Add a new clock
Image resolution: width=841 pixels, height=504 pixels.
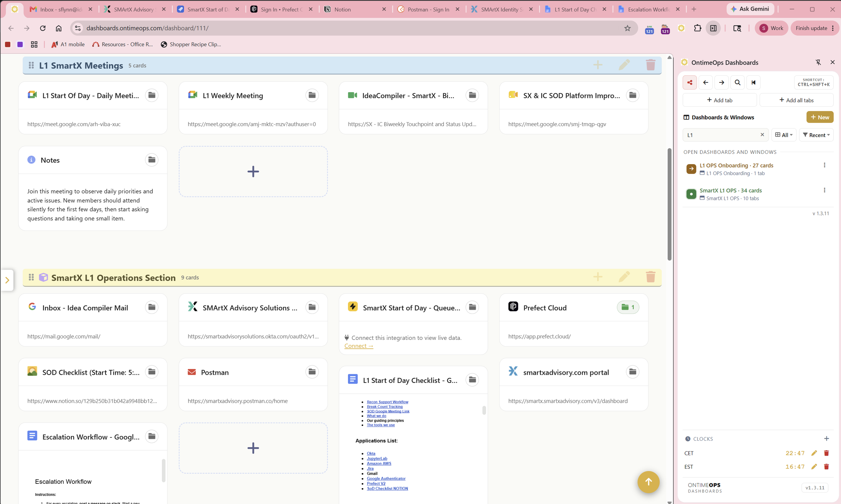tap(827, 439)
